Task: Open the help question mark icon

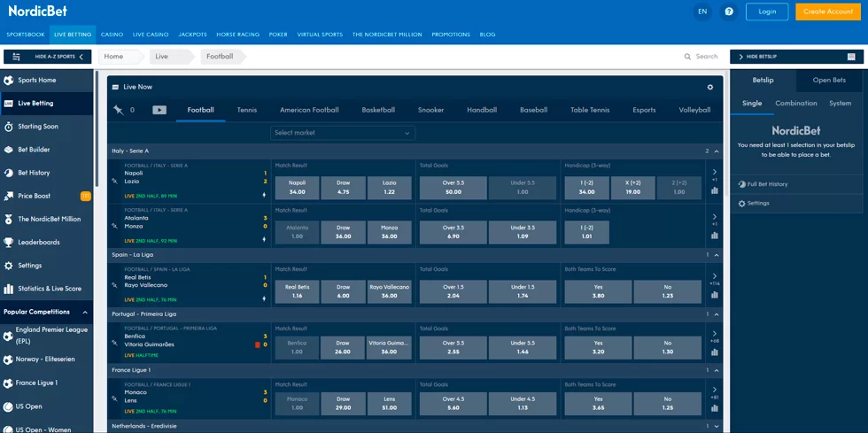Action: pos(729,12)
